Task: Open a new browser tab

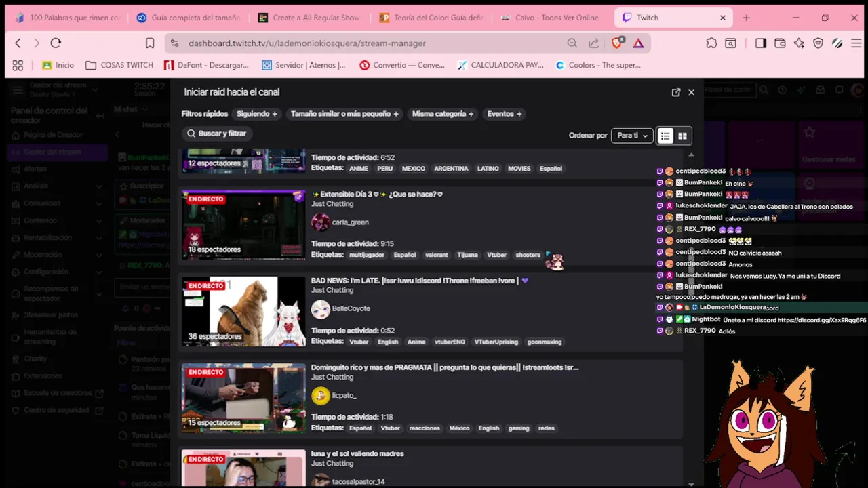Action: pyautogui.click(x=746, y=18)
